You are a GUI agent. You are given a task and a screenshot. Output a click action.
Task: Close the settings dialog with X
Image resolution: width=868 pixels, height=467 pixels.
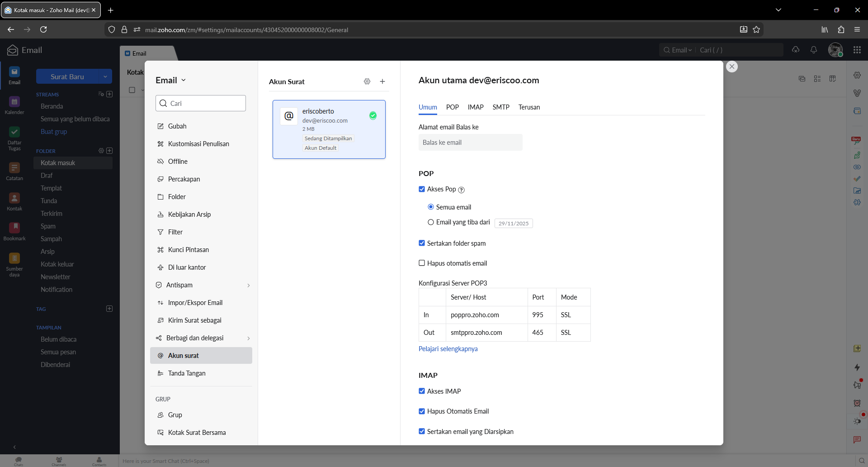tap(732, 67)
